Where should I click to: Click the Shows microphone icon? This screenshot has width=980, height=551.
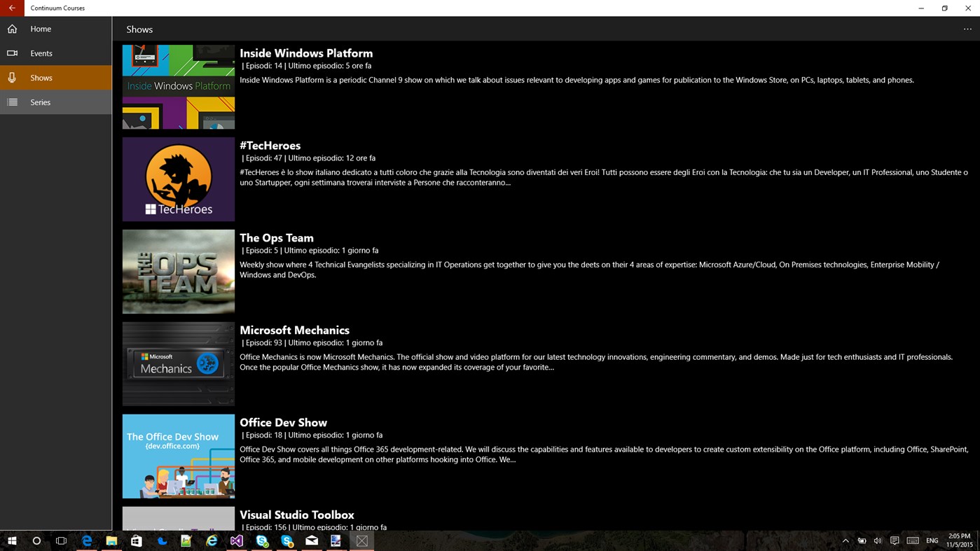12,78
